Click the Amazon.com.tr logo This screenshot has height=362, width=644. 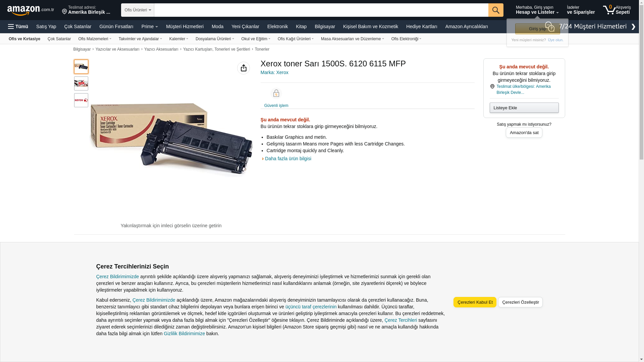[31, 10]
